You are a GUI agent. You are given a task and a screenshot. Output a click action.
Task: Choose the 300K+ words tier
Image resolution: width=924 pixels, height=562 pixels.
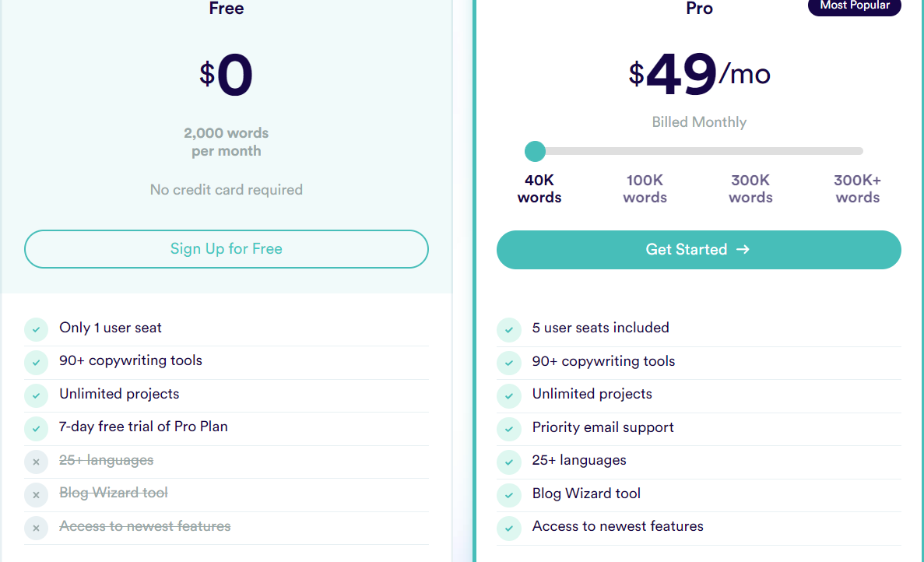(x=857, y=189)
